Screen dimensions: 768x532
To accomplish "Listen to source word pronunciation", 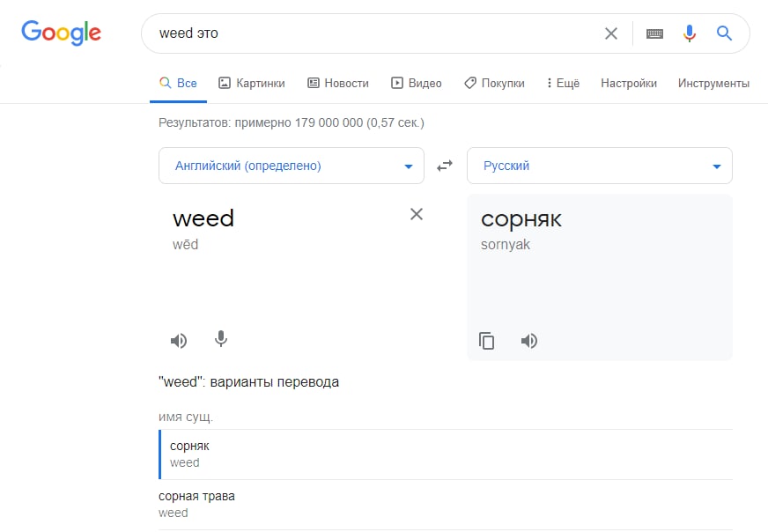I will pos(179,341).
